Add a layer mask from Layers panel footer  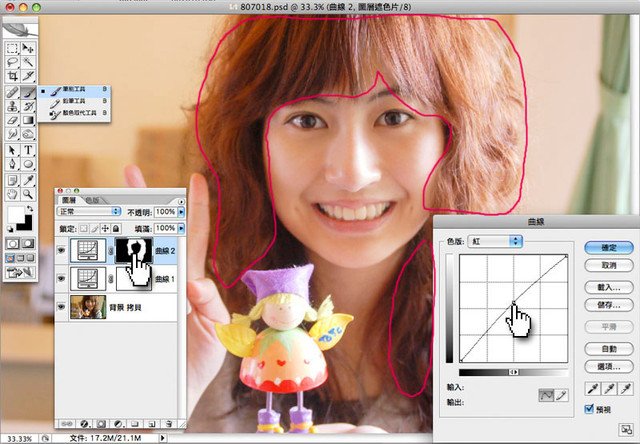pyautogui.click(x=101, y=424)
